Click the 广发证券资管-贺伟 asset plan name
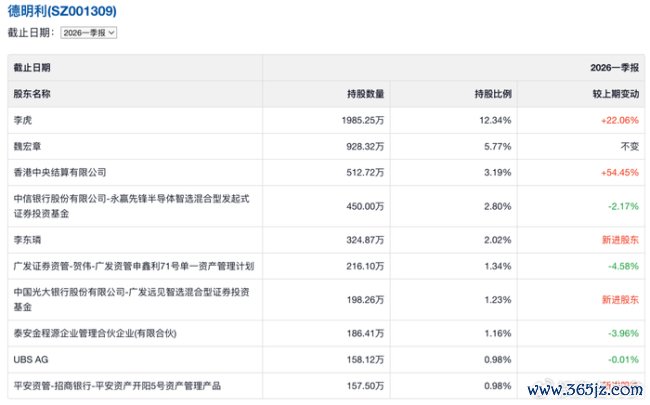This screenshot has width=650, height=405. coord(133,266)
